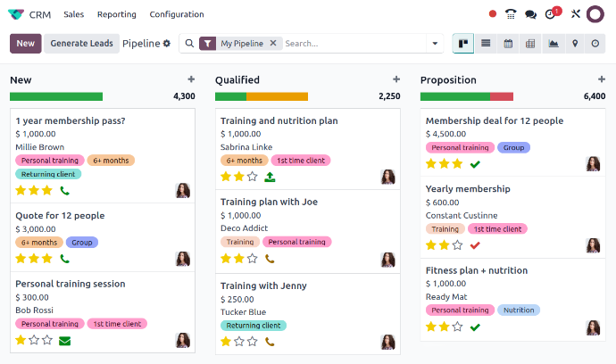616x364 pixels.
Task: Switch to calendar view
Action: [508, 43]
